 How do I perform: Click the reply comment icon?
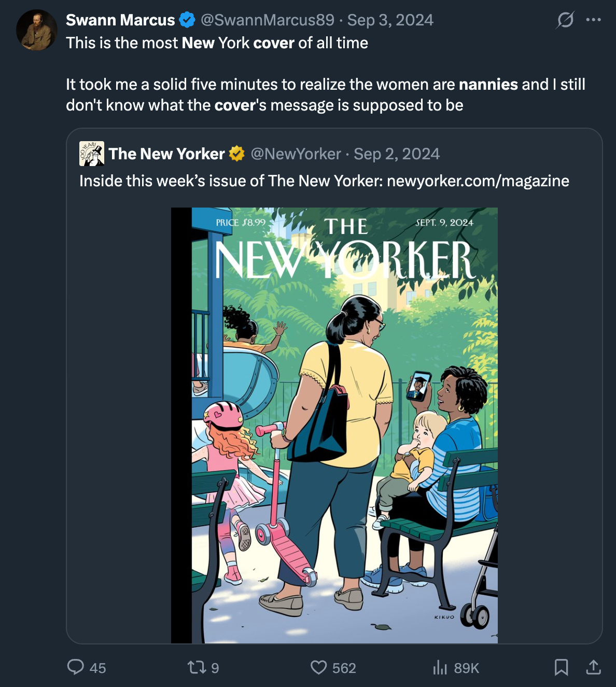click(x=76, y=667)
